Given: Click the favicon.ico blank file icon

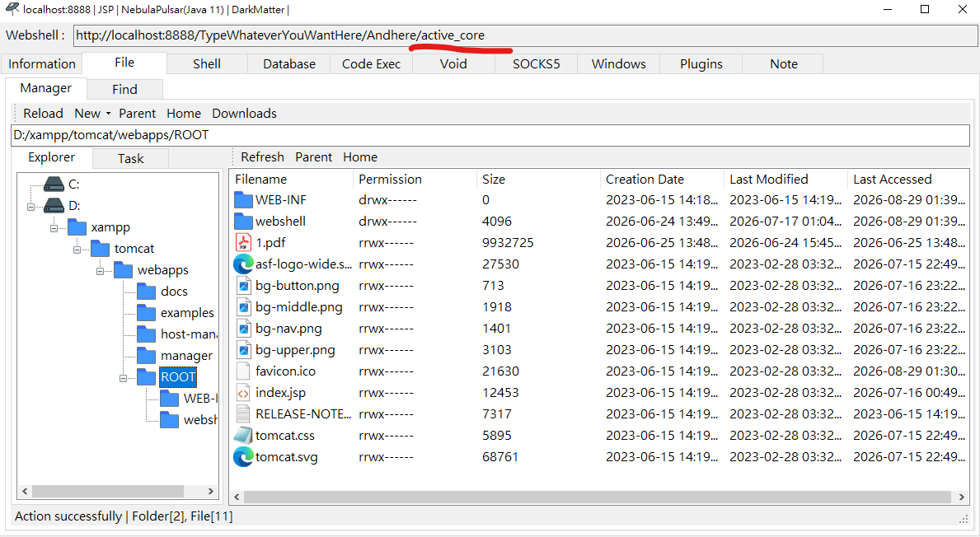Looking at the screenshot, I should pos(243,371).
